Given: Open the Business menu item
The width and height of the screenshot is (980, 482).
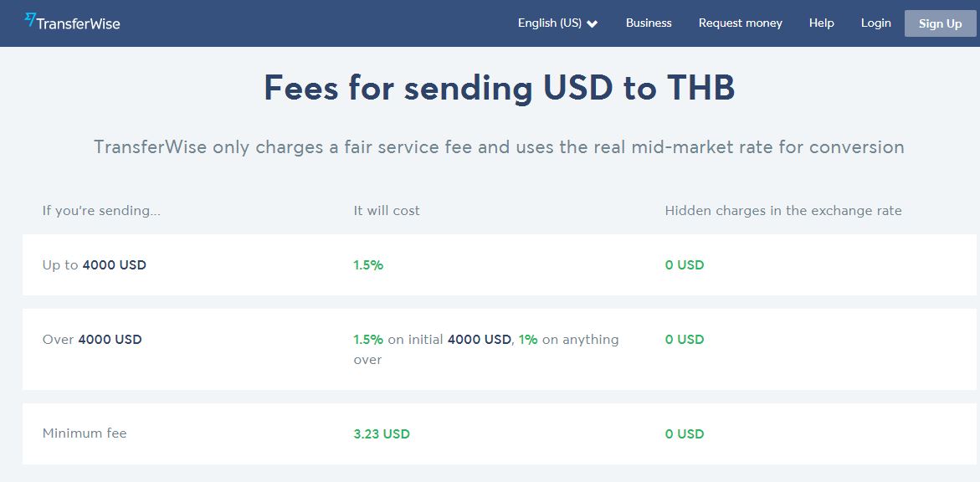Looking at the screenshot, I should point(649,23).
